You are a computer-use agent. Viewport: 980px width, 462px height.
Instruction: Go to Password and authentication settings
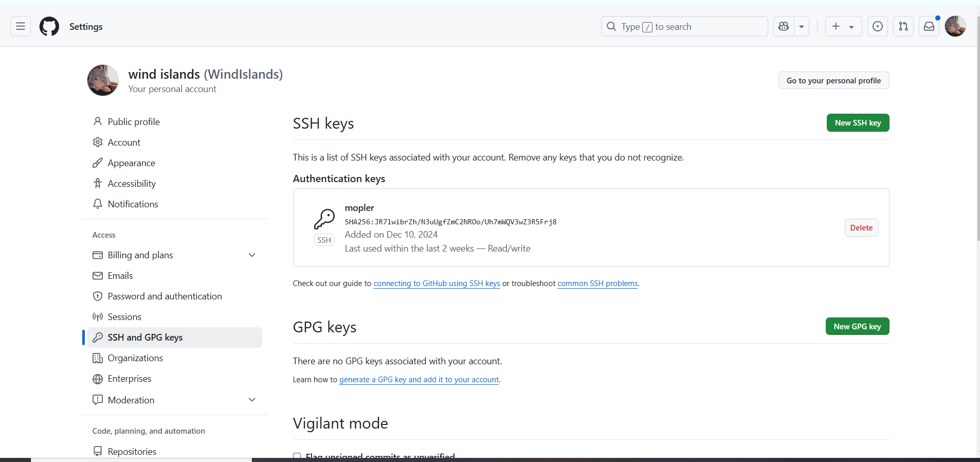tap(165, 296)
